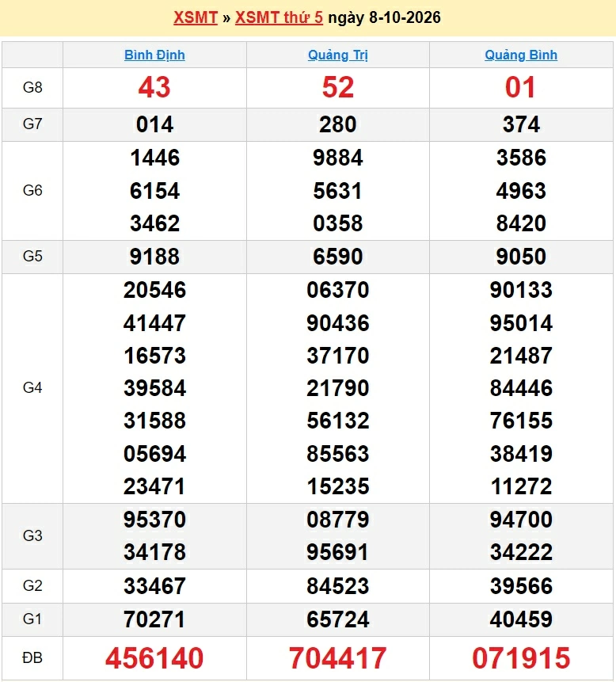Select G7 result 280
Image resolution: width=616 pixels, height=682 pixels.
(x=338, y=124)
